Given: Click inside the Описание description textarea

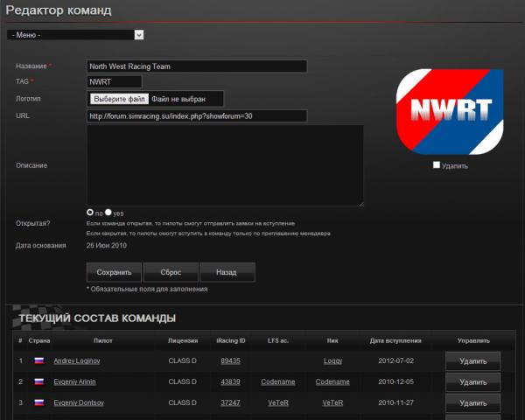Looking at the screenshot, I should pyautogui.click(x=225, y=165).
